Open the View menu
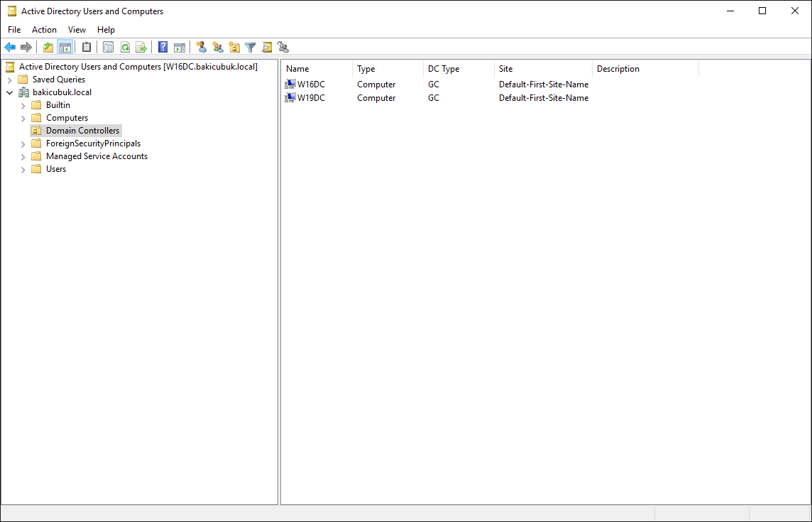 pos(77,30)
